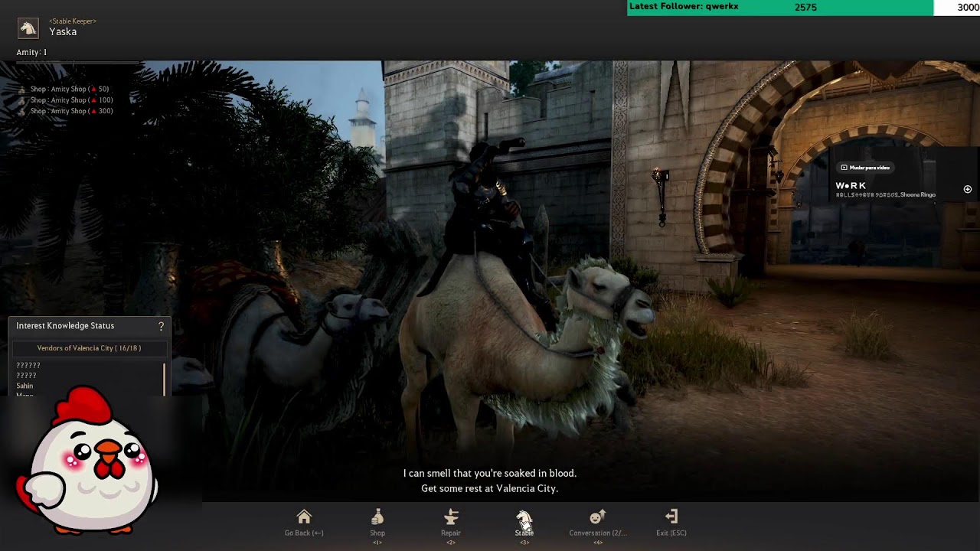Click the bag icon beside Amity Shop 50
This screenshot has height=551, width=980.
pos(21,90)
